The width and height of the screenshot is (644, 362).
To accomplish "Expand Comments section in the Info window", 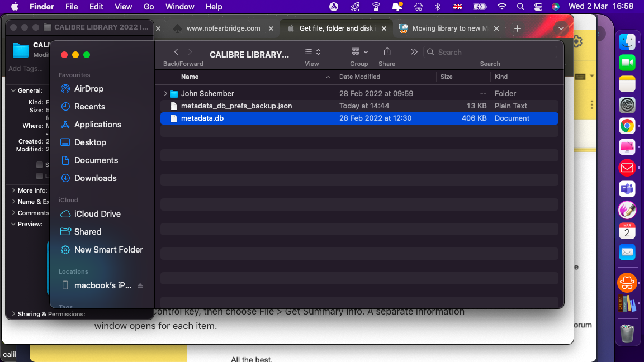I will pos(13,213).
